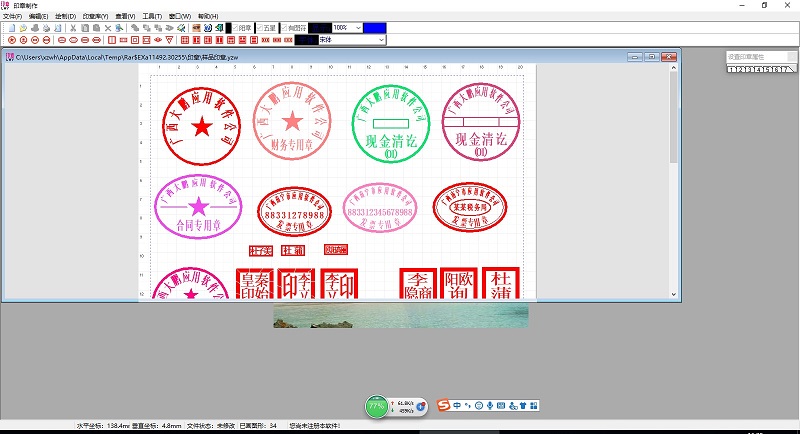Paste stamp from clipboard
Image resolution: width=800 pixels, height=434 pixels.
click(96, 28)
